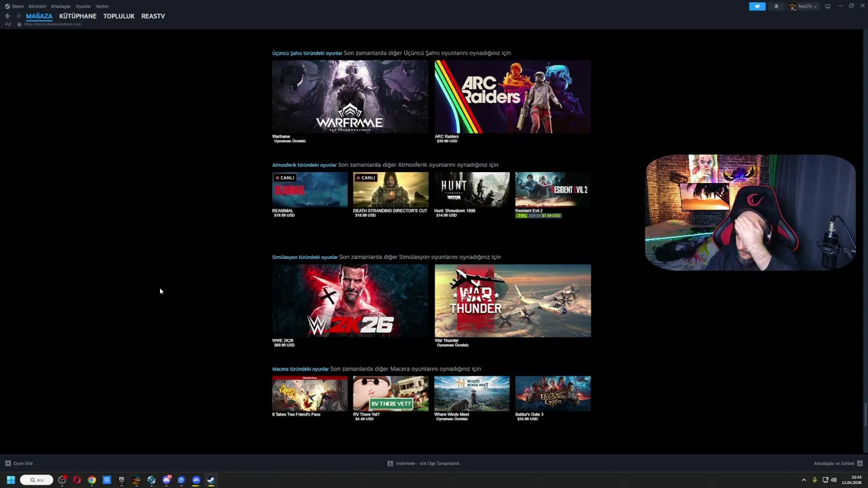Switch to the MAĞAZA tab
Screen dimensions: 868x488
pyautogui.click(x=39, y=16)
